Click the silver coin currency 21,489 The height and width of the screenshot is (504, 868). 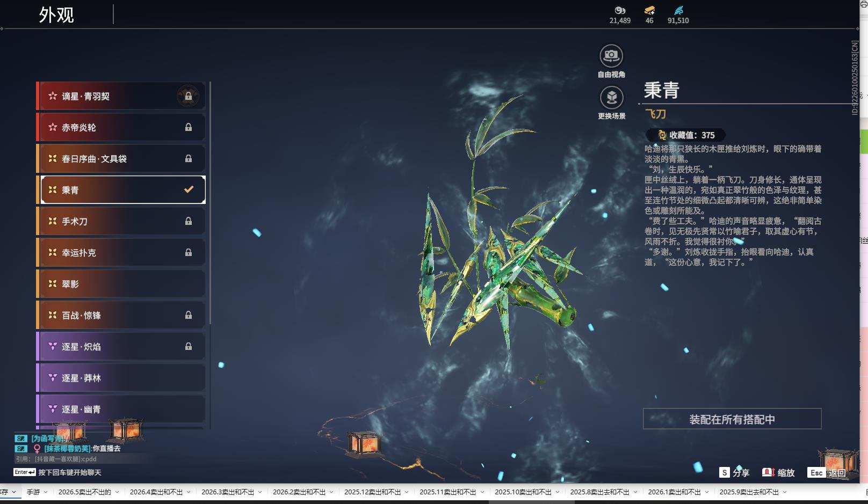click(x=620, y=15)
